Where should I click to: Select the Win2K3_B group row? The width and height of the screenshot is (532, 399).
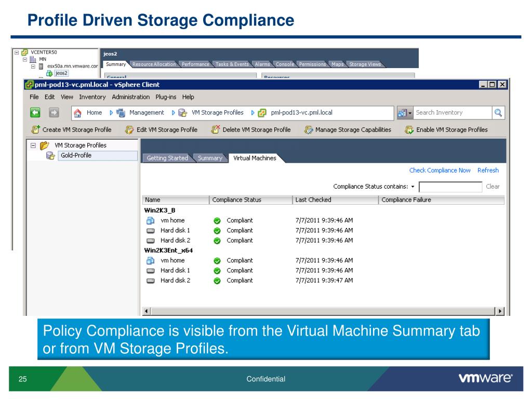pos(159,211)
